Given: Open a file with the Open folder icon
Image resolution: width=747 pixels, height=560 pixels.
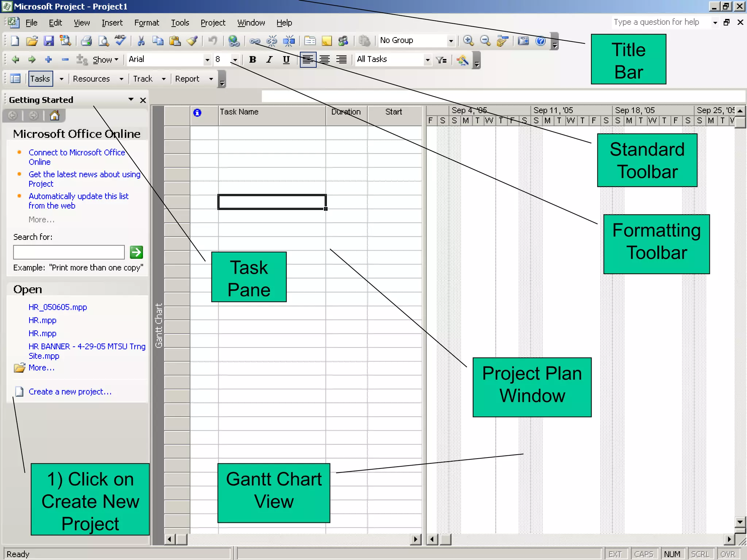Looking at the screenshot, I should pos(32,41).
